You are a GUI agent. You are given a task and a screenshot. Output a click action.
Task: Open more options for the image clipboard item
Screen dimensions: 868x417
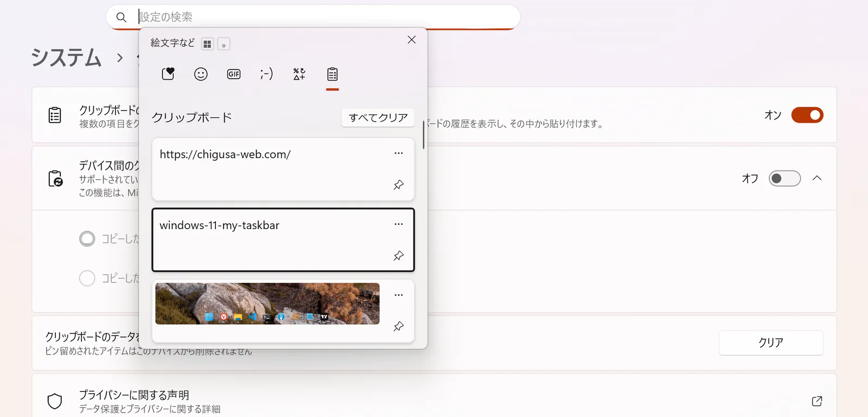[399, 295]
